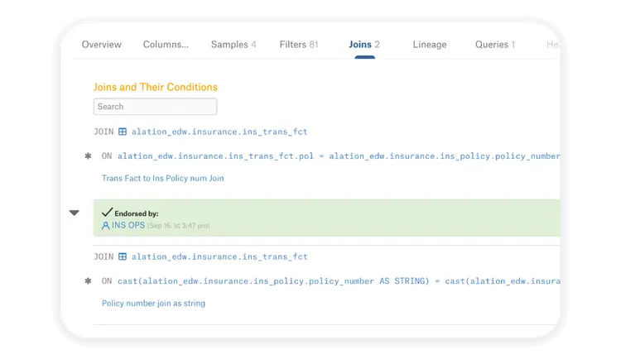Switch to Filters 81 tab
Screen dimensions: 621x364
tap(299, 45)
